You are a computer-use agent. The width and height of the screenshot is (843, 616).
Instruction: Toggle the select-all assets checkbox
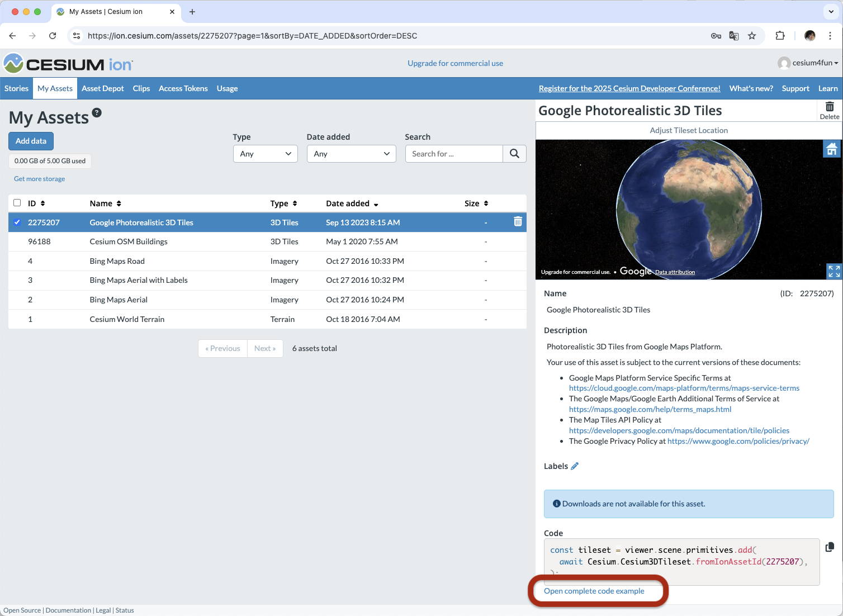17,203
